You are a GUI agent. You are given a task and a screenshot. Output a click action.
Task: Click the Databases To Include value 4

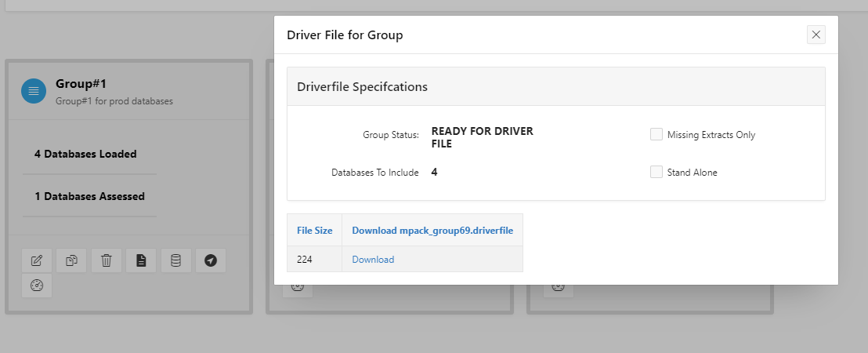click(435, 173)
